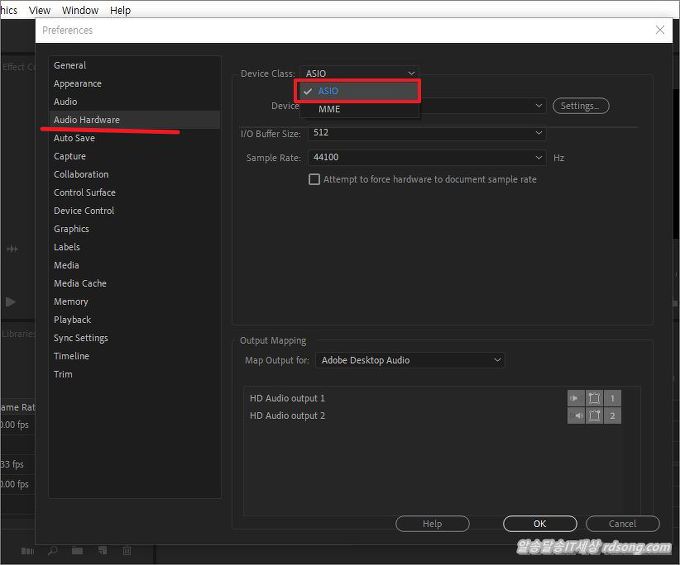Choose MME from the Device Class list
This screenshot has width=680, height=565.
(x=329, y=109)
